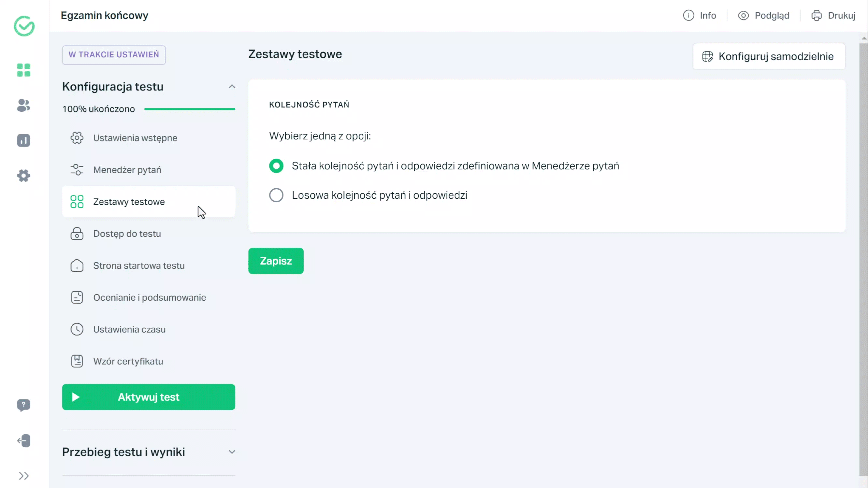
Task: Collapse the Konfiguracja testu section
Action: click(x=232, y=87)
